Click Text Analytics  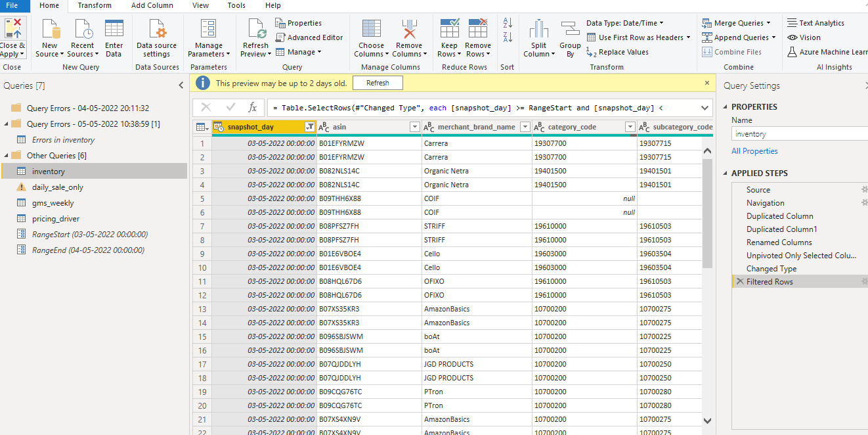(x=816, y=23)
